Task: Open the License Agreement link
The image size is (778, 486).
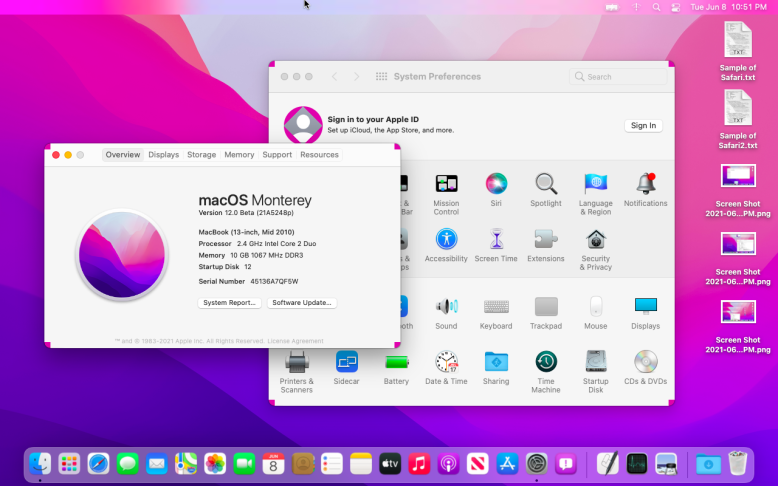Action: pos(295,341)
